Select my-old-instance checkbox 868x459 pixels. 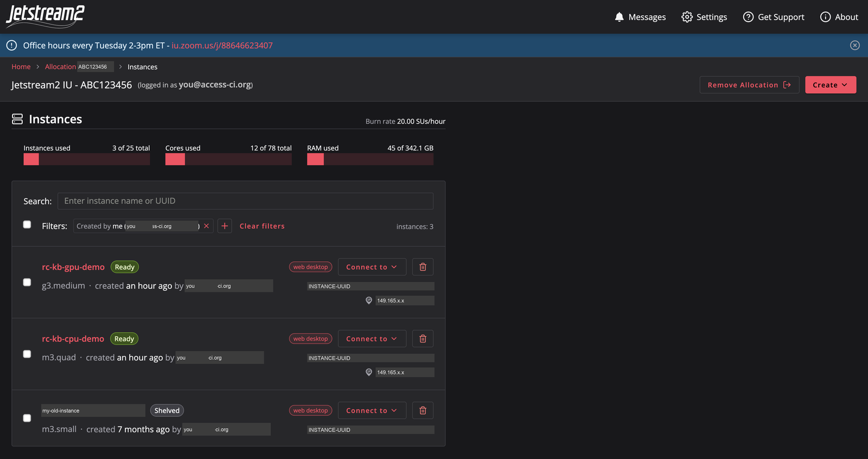pos(27,418)
